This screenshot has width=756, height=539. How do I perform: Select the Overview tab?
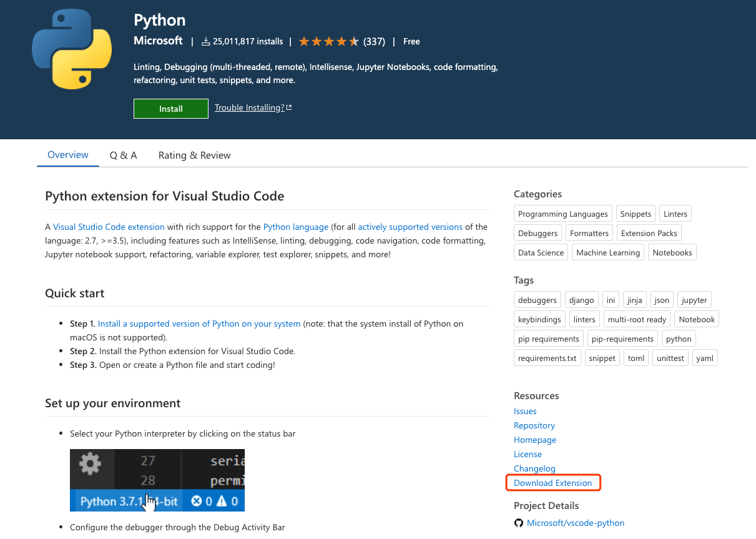point(67,155)
